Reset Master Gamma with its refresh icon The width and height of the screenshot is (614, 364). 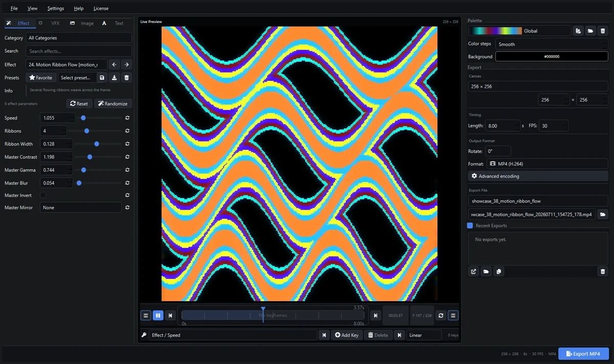(x=127, y=170)
